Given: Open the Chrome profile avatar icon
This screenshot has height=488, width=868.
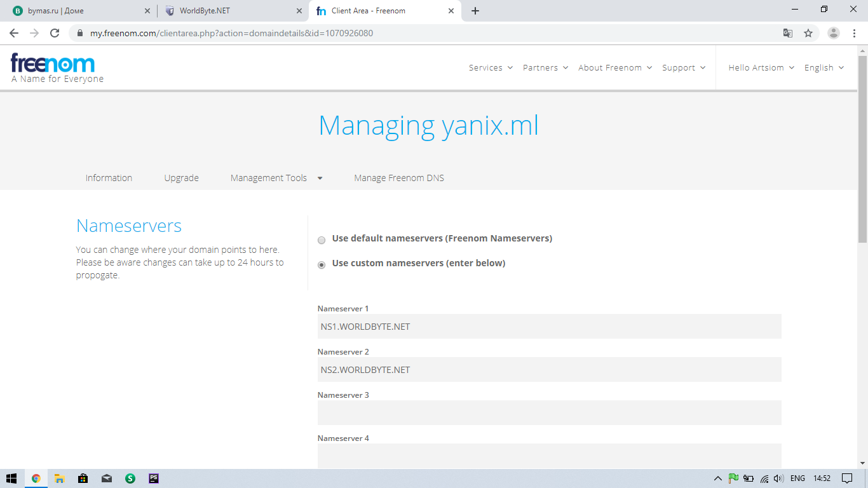Looking at the screenshot, I should [834, 33].
